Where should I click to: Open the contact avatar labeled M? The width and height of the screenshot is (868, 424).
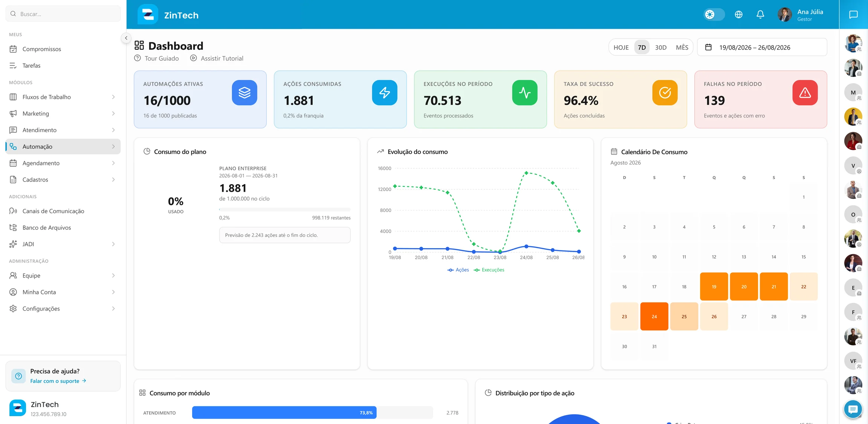[x=853, y=92]
